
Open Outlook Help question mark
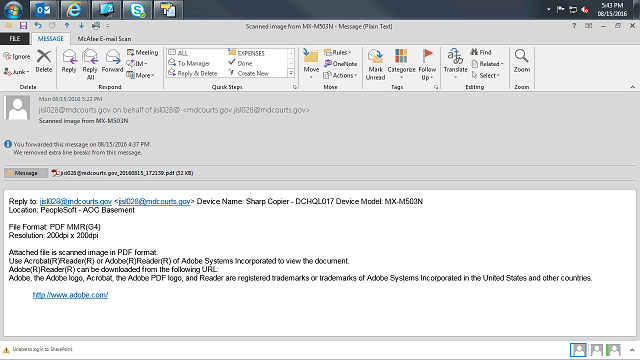coord(574,26)
